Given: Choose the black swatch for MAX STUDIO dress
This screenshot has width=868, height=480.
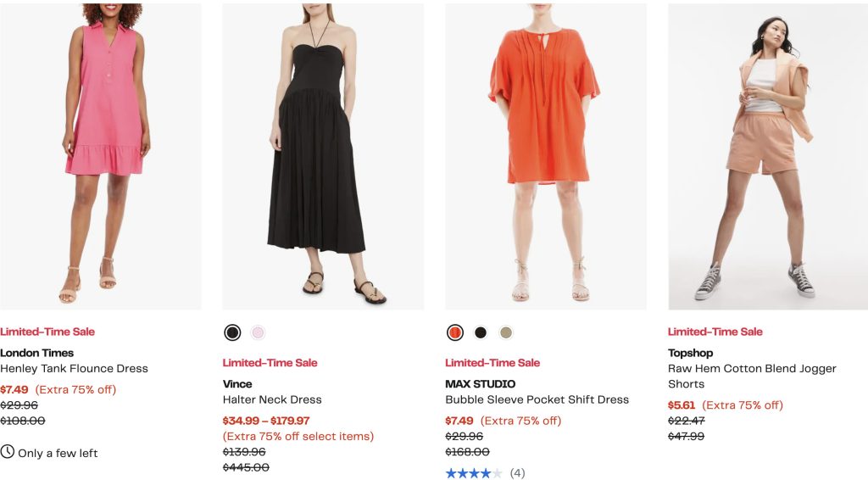Looking at the screenshot, I should [481, 332].
